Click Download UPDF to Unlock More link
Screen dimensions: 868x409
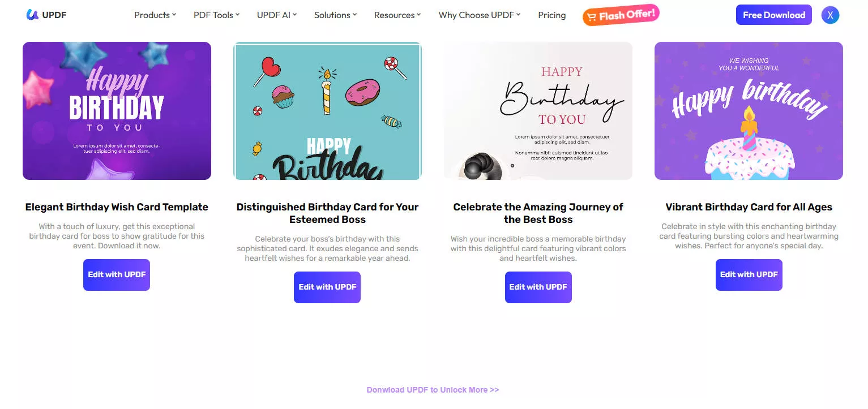point(433,390)
